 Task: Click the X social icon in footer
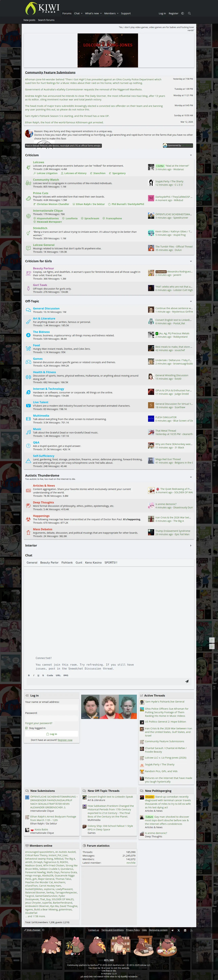(178, 930)
